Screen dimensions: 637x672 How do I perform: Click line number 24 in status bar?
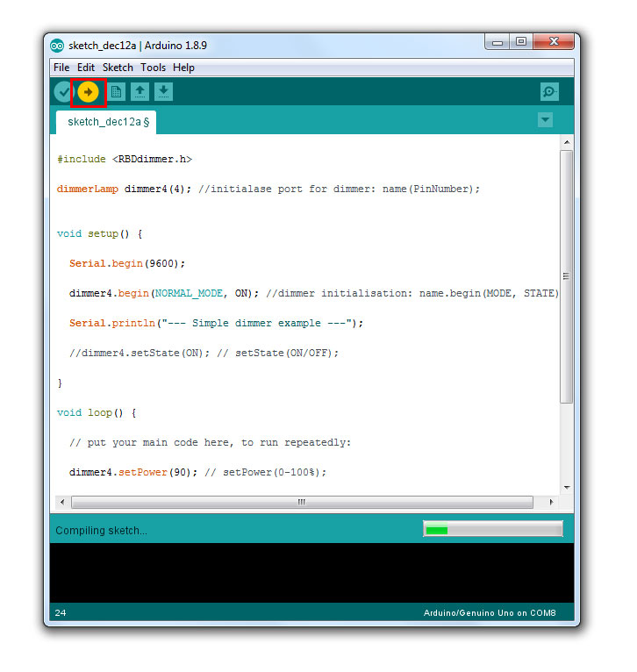(x=61, y=613)
